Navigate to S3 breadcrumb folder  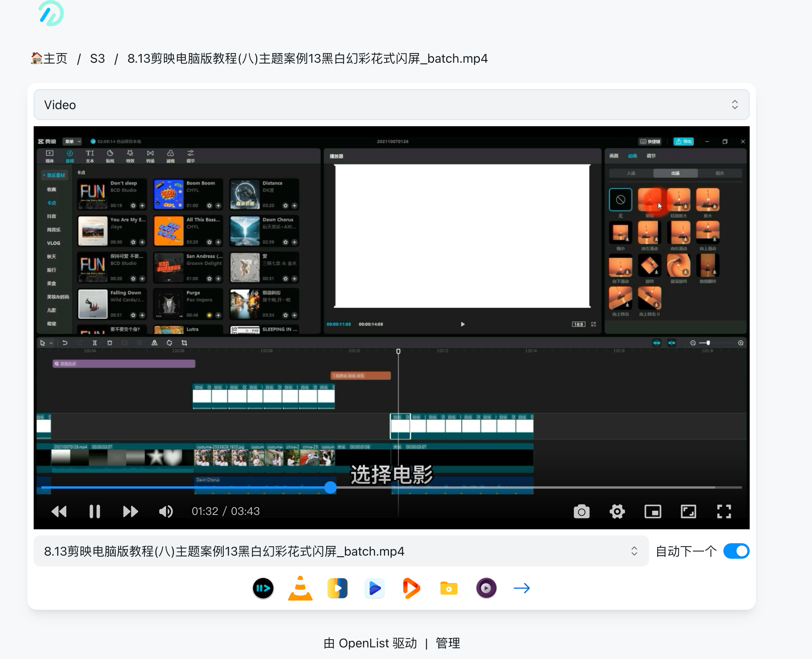click(97, 58)
